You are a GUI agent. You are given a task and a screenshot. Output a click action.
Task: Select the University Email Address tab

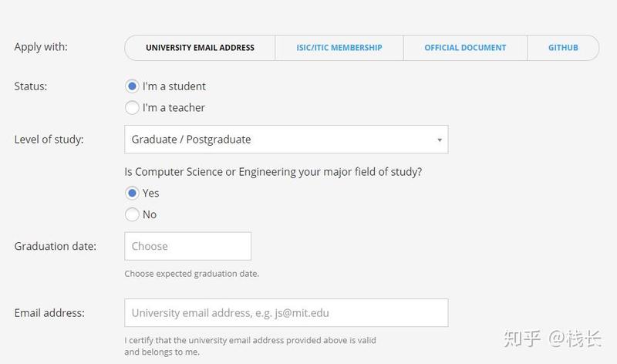(200, 48)
